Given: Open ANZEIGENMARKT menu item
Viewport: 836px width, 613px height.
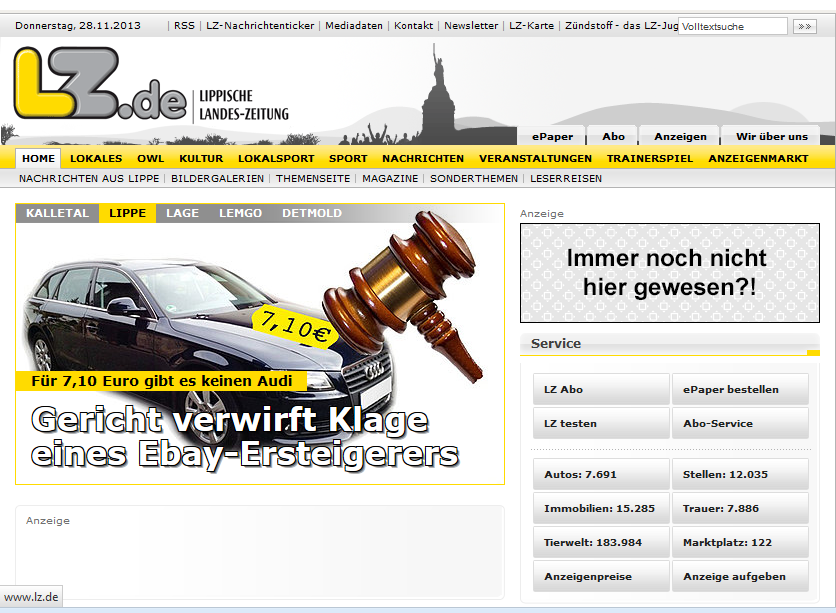Looking at the screenshot, I should (x=758, y=158).
